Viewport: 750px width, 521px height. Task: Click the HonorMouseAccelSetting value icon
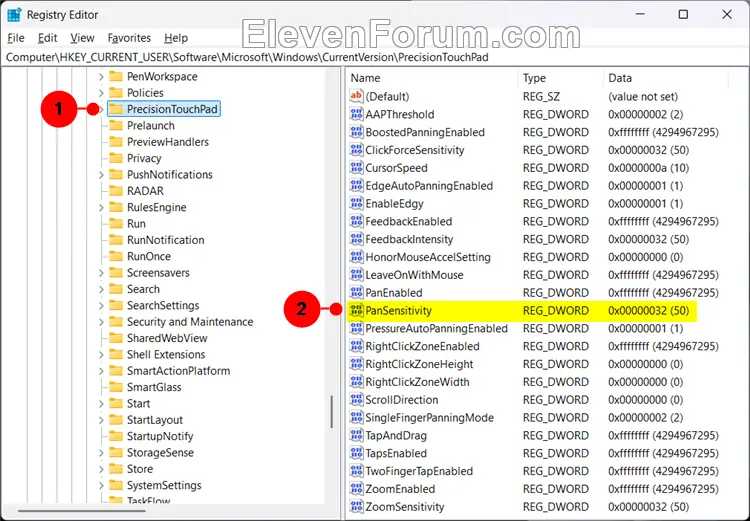click(x=356, y=257)
